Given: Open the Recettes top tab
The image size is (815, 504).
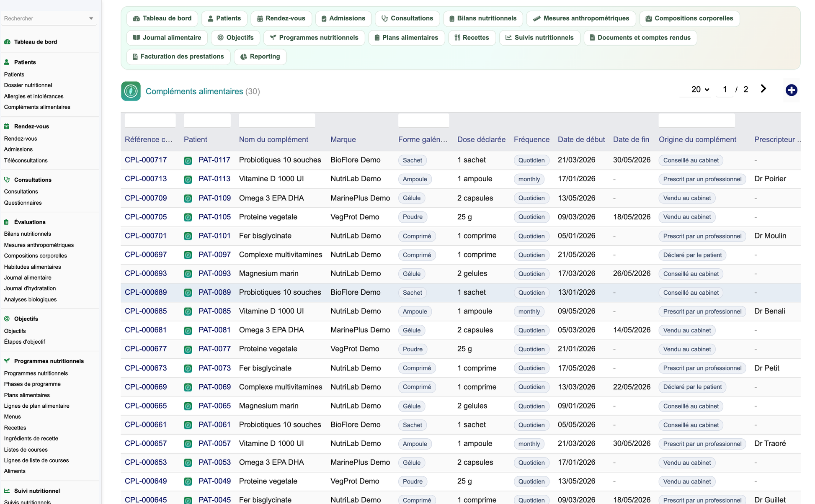Looking at the screenshot, I should click(472, 38).
